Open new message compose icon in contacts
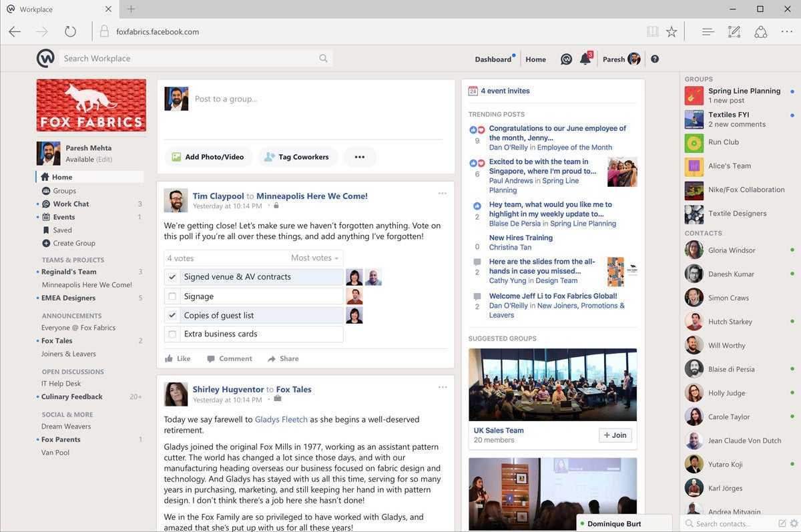This screenshot has height=532, width=801. pyautogui.click(x=782, y=523)
